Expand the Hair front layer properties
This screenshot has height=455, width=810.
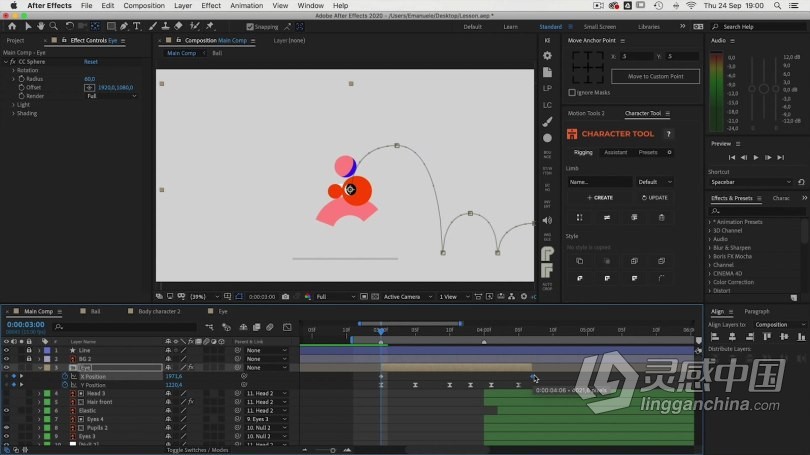coord(39,402)
